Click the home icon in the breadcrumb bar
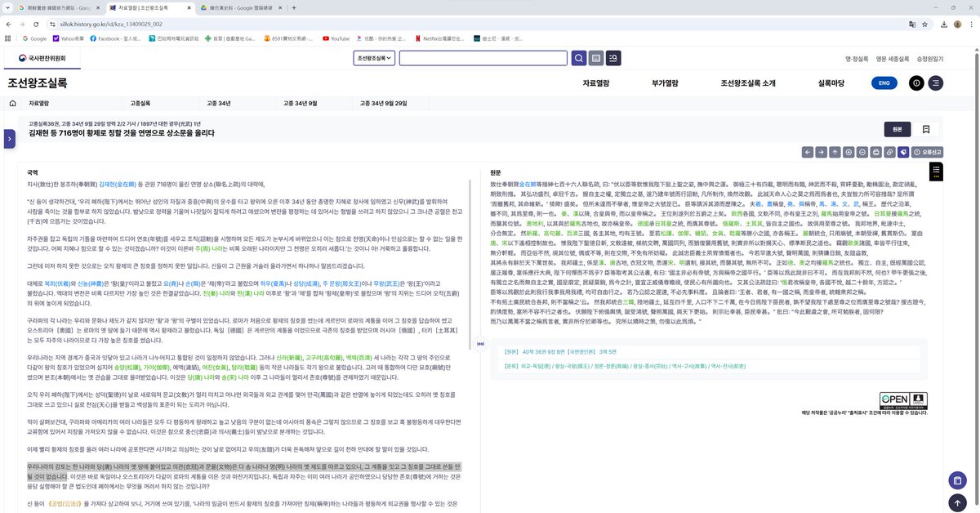Image resolution: width=980 pixels, height=513 pixels. tap(11, 103)
